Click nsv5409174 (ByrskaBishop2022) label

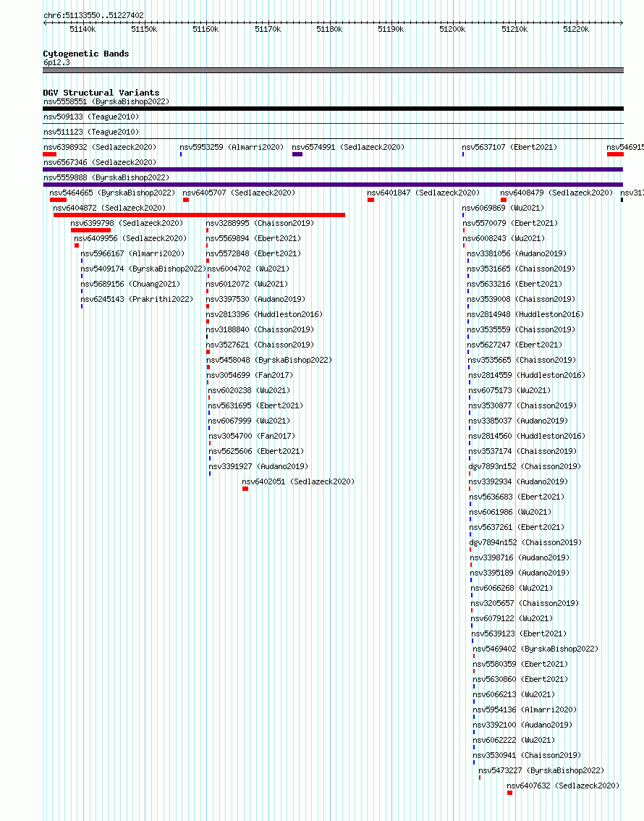(143, 269)
